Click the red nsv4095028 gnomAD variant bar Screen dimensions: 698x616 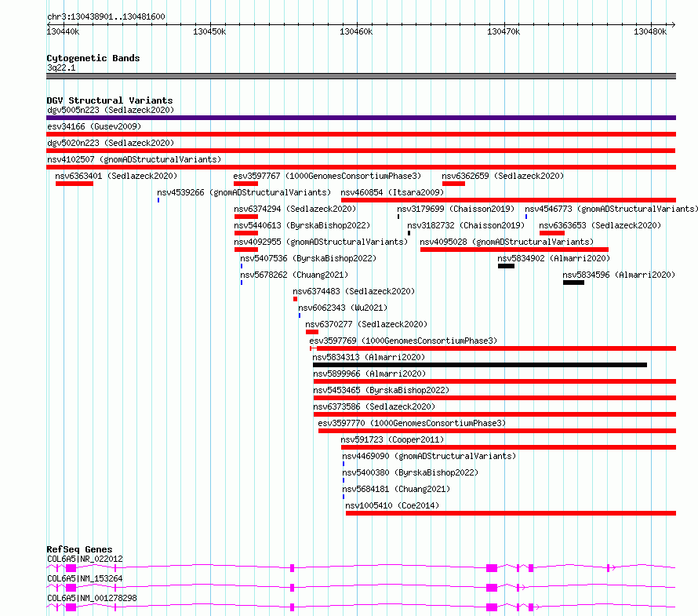[514, 250]
